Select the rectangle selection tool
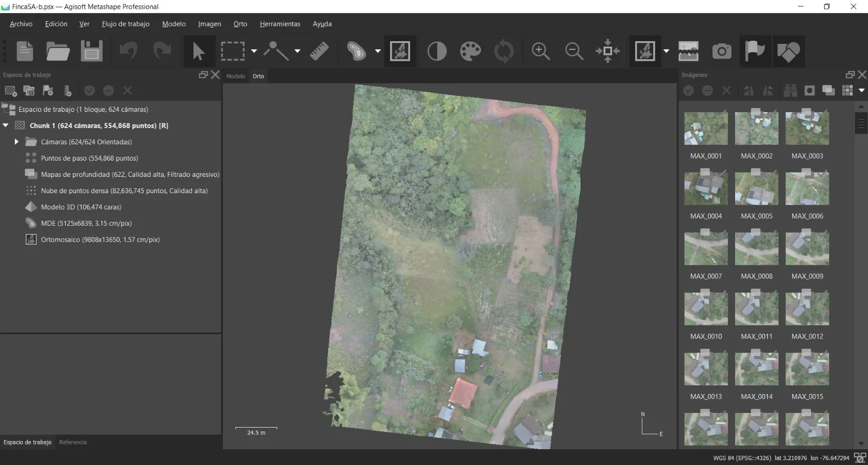 232,51
